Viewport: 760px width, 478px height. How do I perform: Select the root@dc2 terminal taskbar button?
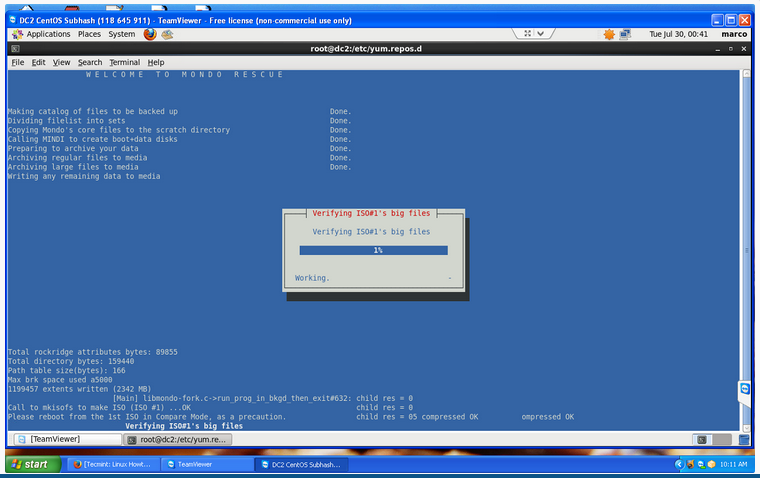click(178, 439)
